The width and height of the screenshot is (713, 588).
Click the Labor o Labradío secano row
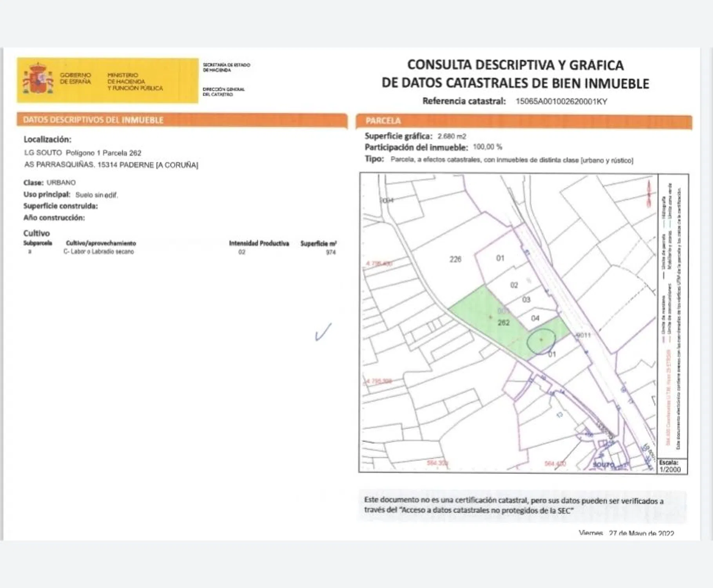click(99, 252)
